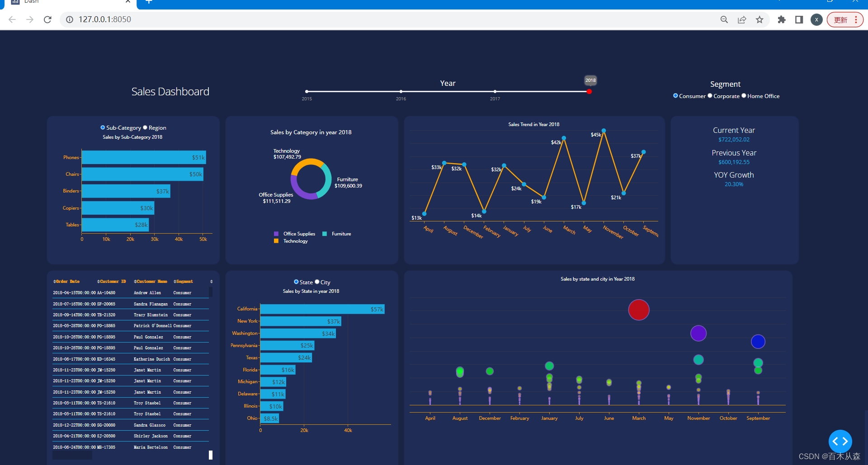Click the Phones bar in Sub-Category chart

[x=144, y=157]
